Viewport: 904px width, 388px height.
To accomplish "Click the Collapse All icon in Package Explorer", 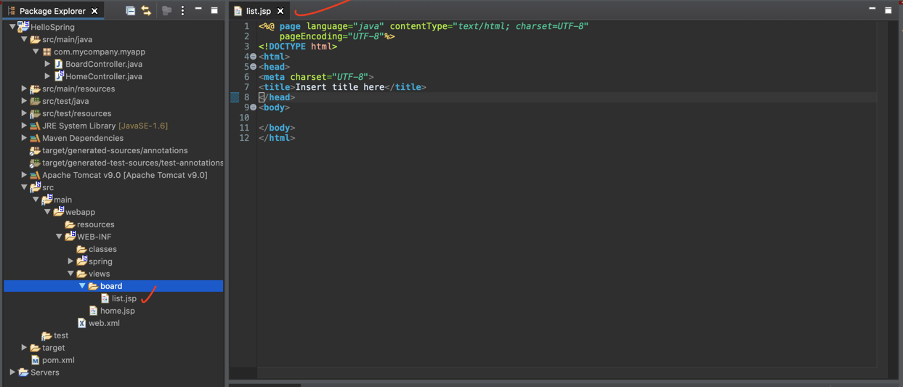I will 131,10.
